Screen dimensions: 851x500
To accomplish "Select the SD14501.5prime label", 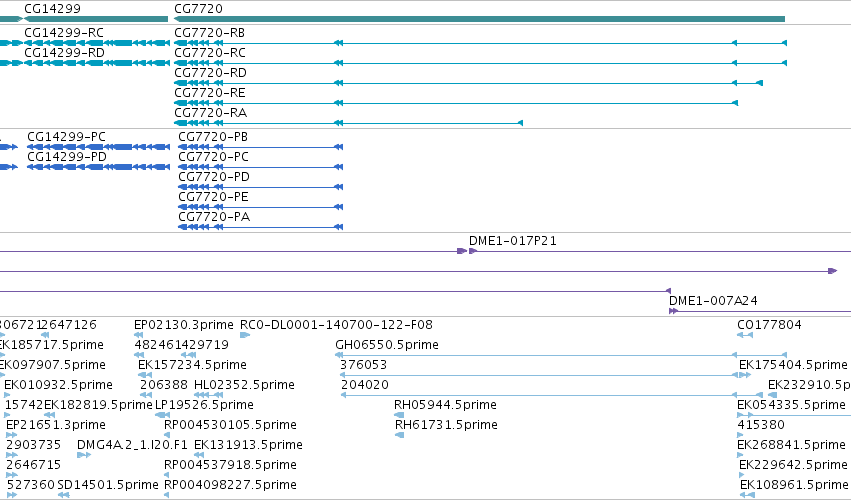I will pyautogui.click(x=108, y=486).
